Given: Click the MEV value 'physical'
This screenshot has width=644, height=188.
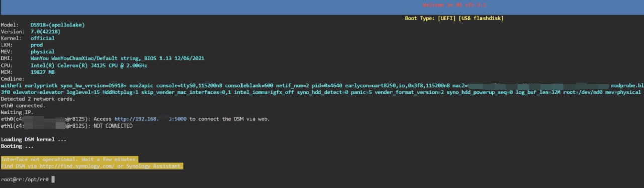Looking at the screenshot, I should (x=42, y=52).
